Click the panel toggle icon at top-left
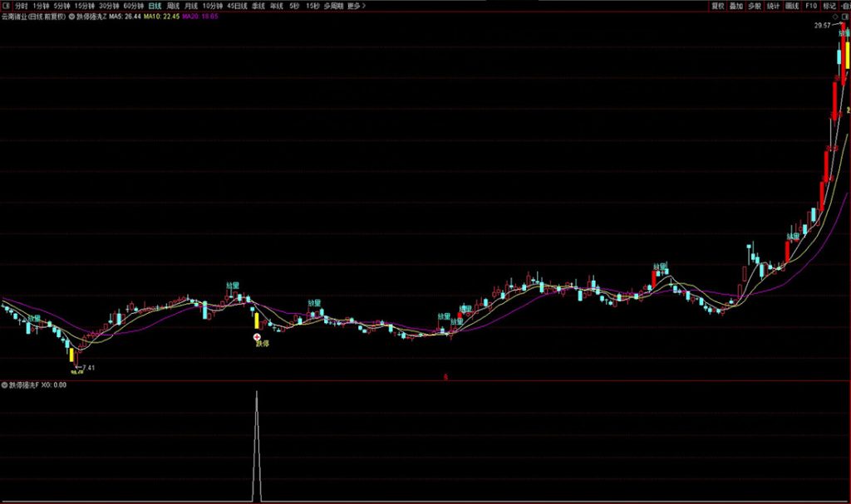The height and width of the screenshot is (504, 851). point(6,6)
